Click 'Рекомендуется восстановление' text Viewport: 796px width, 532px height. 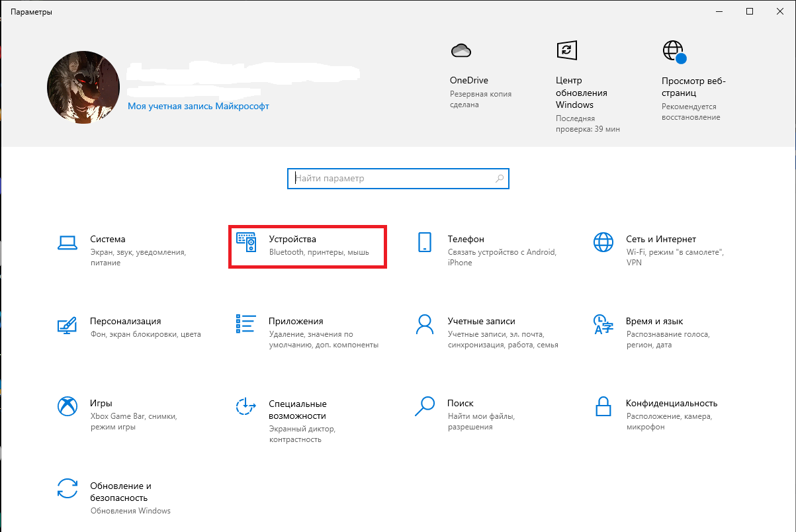pyautogui.click(x=691, y=112)
